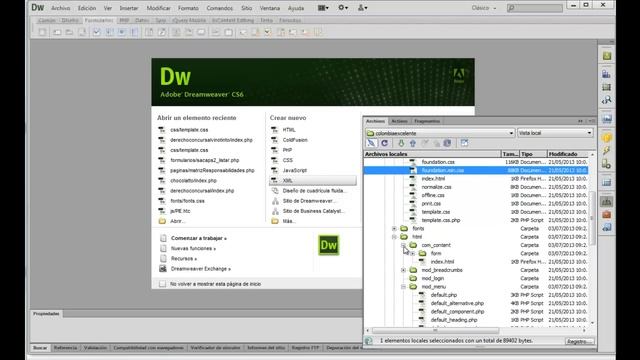Viewport: 640px width, 360px height.
Task: Click the synchronize icon in Files toolbar
Action: (x=447, y=143)
